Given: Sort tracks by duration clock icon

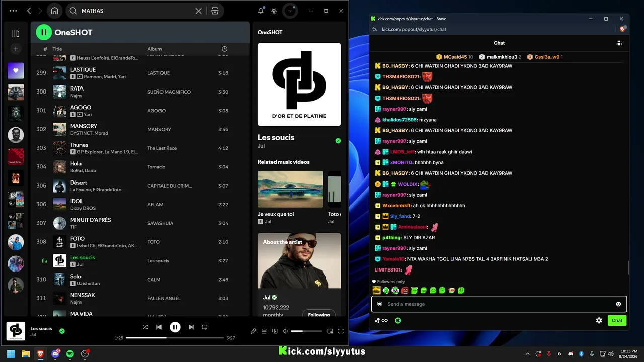Looking at the screenshot, I should point(224,49).
